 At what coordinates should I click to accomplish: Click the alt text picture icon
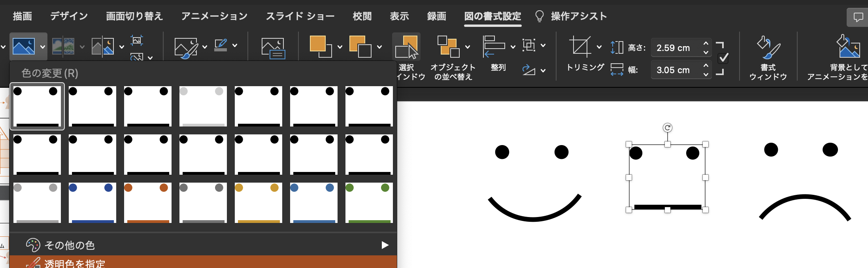coord(273,48)
